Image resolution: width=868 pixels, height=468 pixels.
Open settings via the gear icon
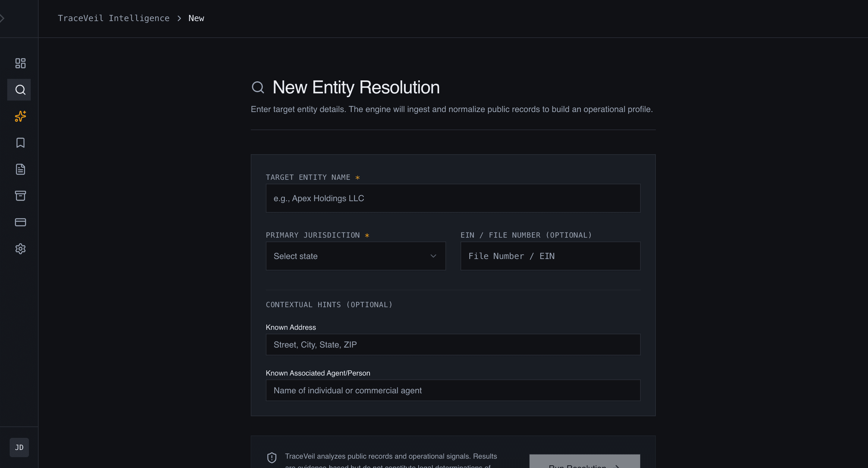(x=20, y=249)
